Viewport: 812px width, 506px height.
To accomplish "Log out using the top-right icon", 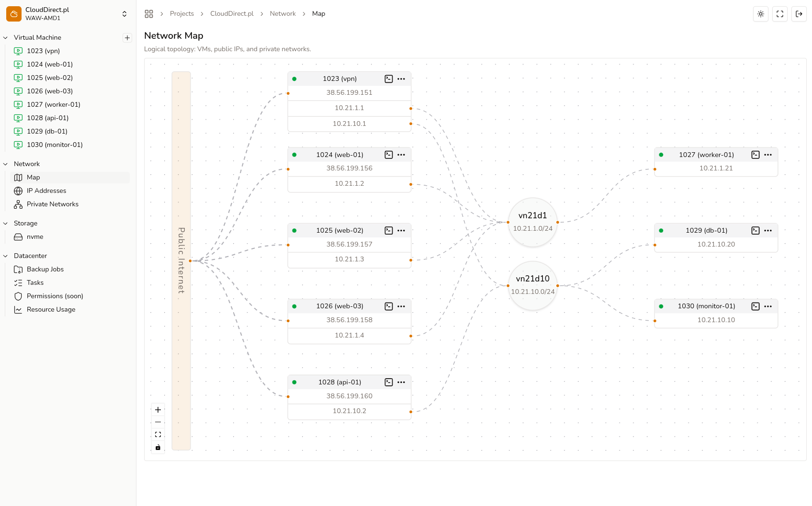I will 799,14.
